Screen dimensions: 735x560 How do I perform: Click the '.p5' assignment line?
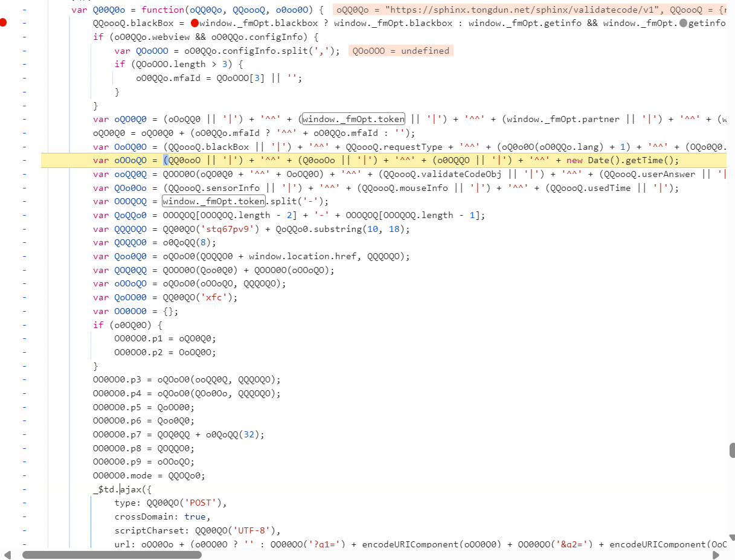pos(144,407)
